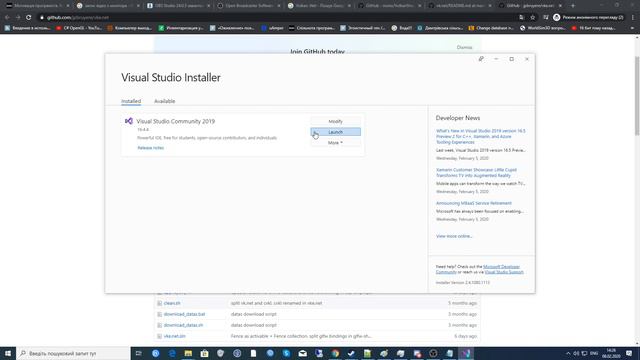Click the Chrome page vertical scrollbar
640x360 pixels.
(637, 96)
